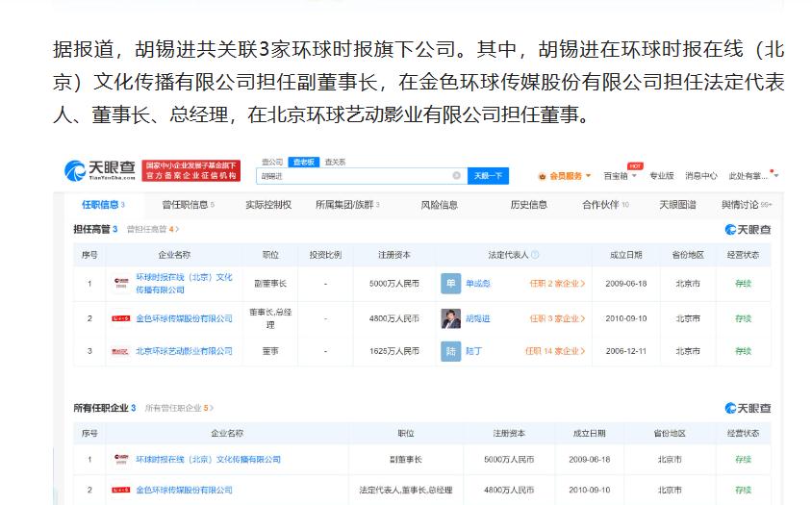Screen dimensions: 812x505
Task: Select the 查公司 search tab
Action: tap(271, 163)
